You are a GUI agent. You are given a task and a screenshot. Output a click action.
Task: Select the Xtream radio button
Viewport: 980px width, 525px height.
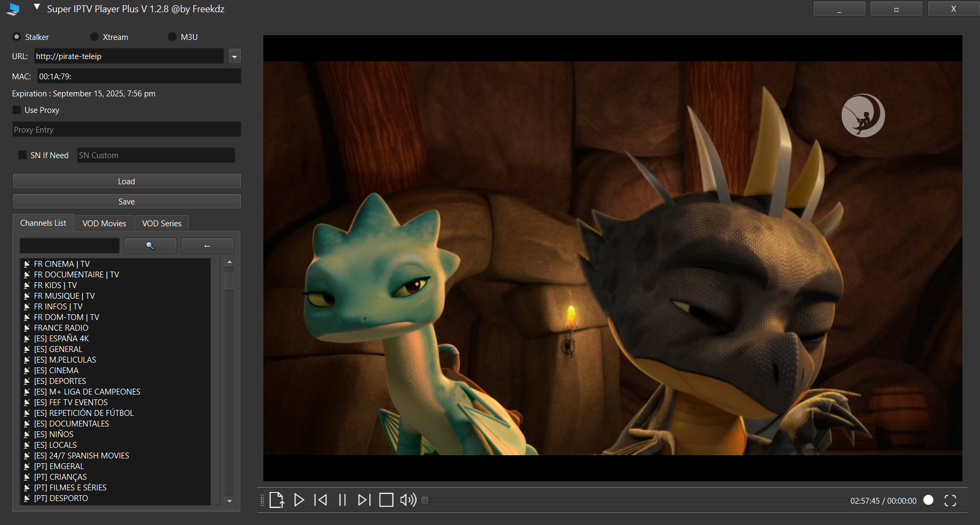point(94,37)
